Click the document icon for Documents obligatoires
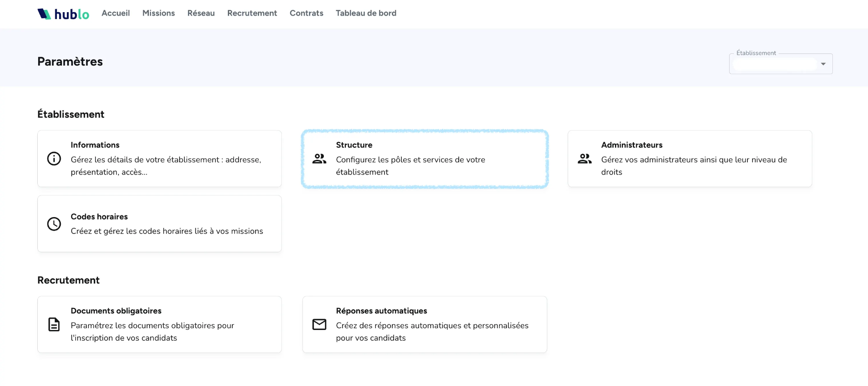The height and width of the screenshot is (386, 868). point(54,324)
